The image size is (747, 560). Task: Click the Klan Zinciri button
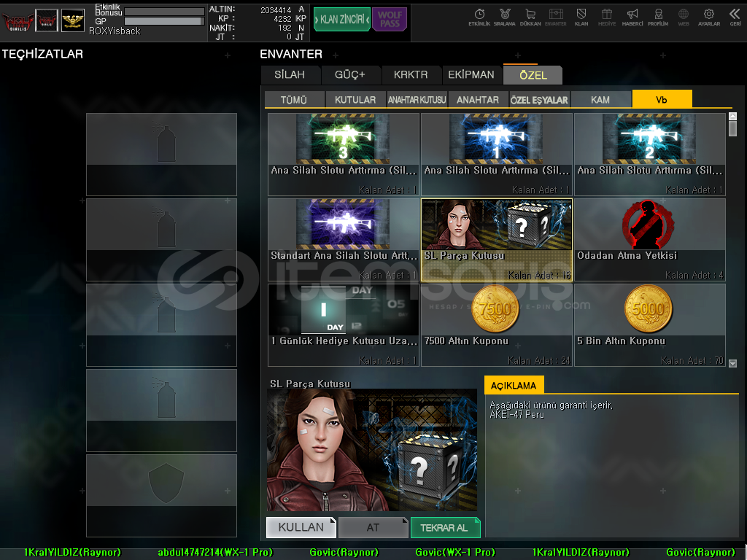(x=341, y=19)
